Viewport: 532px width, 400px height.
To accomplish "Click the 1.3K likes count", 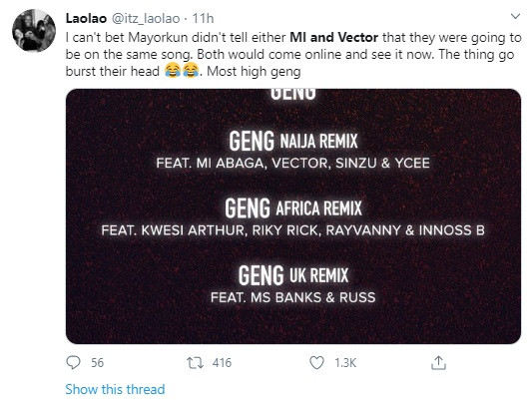I will click(x=345, y=363).
